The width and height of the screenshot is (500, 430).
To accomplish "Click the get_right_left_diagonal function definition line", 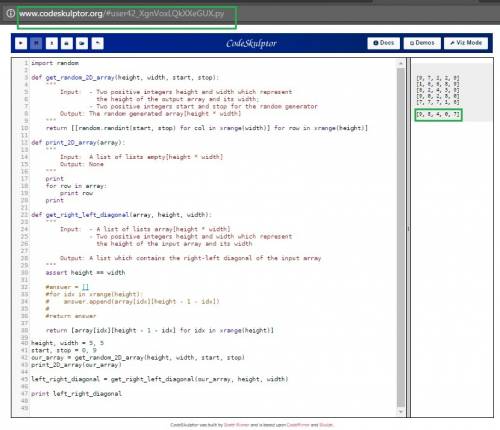I will [x=121, y=215].
